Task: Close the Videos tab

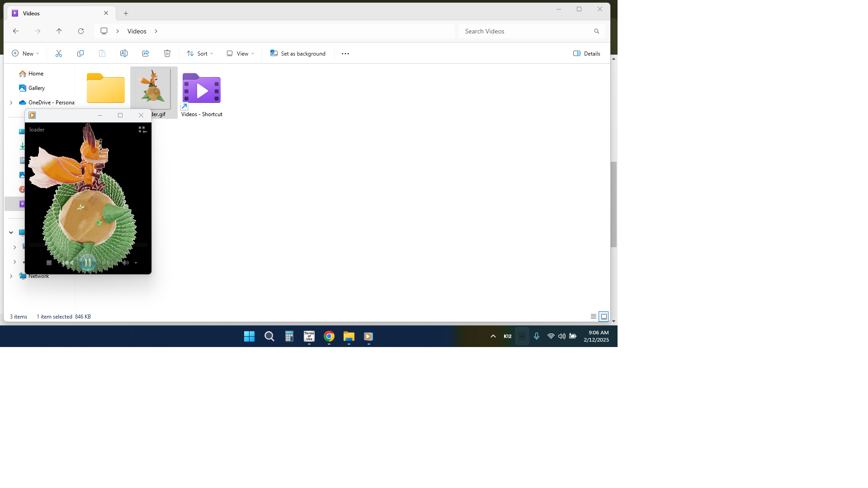Action: [106, 13]
